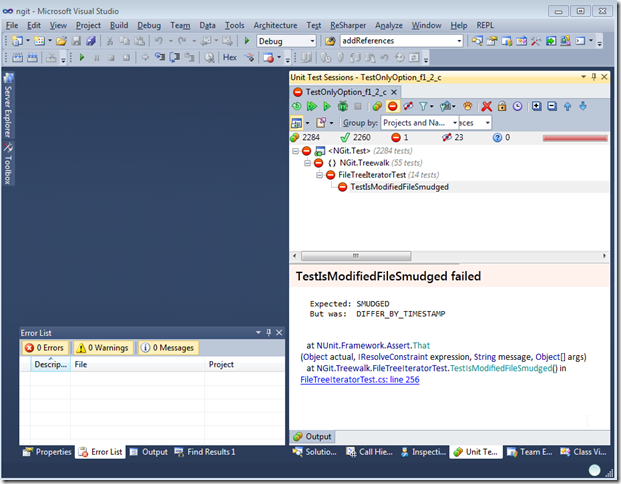Switch to the Find Results 1 tab

click(x=205, y=452)
